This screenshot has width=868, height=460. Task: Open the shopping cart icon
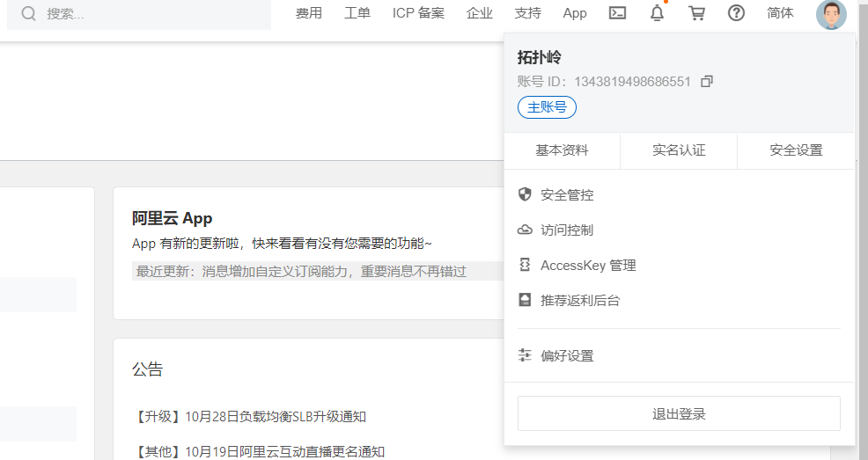pyautogui.click(x=696, y=13)
